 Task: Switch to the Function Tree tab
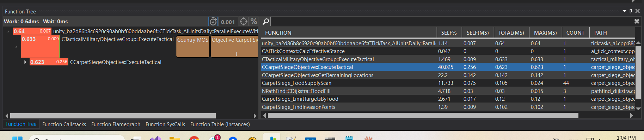click(x=21, y=124)
